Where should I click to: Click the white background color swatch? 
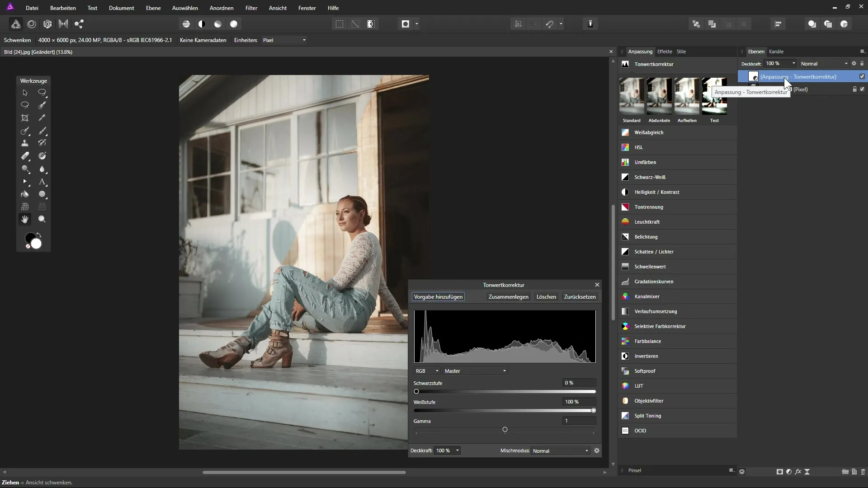point(36,244)
